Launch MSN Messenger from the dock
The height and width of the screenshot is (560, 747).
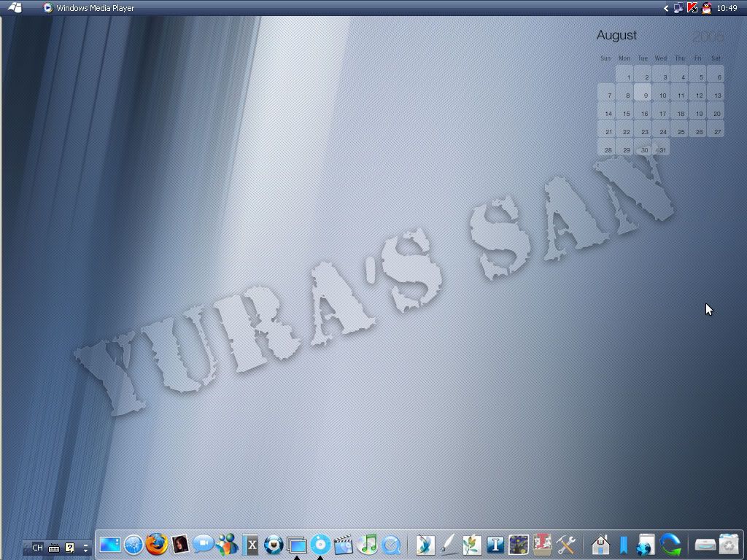click(227, 544)
